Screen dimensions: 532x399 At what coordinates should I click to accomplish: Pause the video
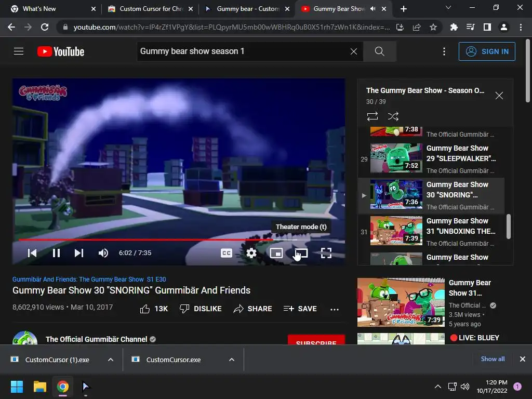click(56, 253)
